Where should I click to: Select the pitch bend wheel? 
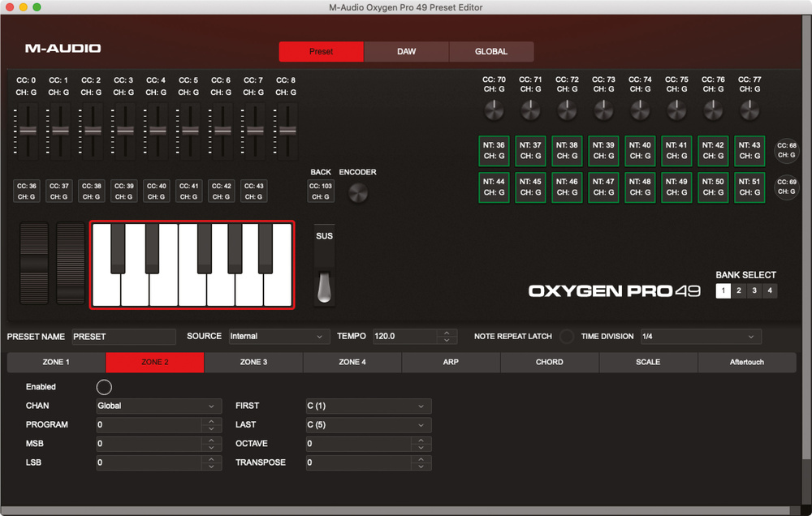[x=34, y=264]
